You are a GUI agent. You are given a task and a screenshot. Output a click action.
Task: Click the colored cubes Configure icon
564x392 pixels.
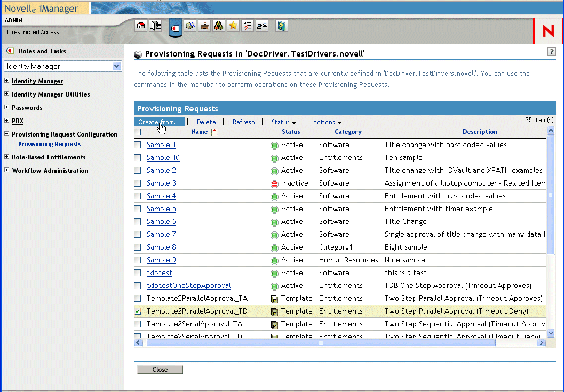tap(218, 26)
